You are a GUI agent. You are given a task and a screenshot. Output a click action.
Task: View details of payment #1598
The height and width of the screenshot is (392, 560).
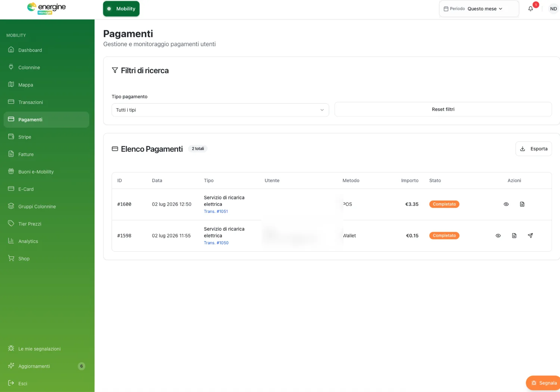498,236
